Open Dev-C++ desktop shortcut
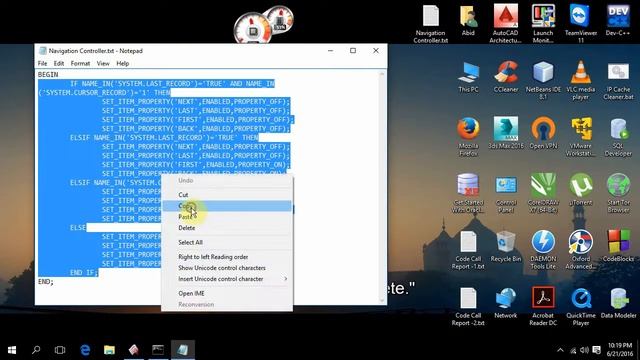640x360 pixels. coord(618,20)
